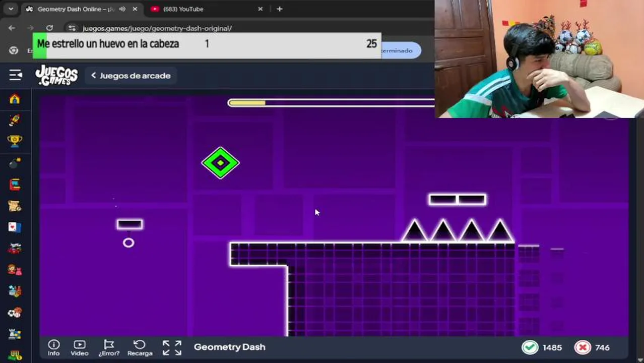Like the game with green checkmark
644x363 pixels.
(530, 347)
